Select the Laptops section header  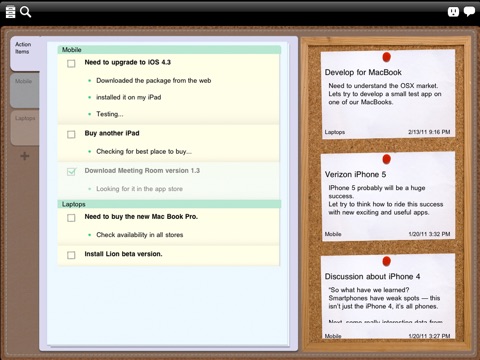click(169, 204)
